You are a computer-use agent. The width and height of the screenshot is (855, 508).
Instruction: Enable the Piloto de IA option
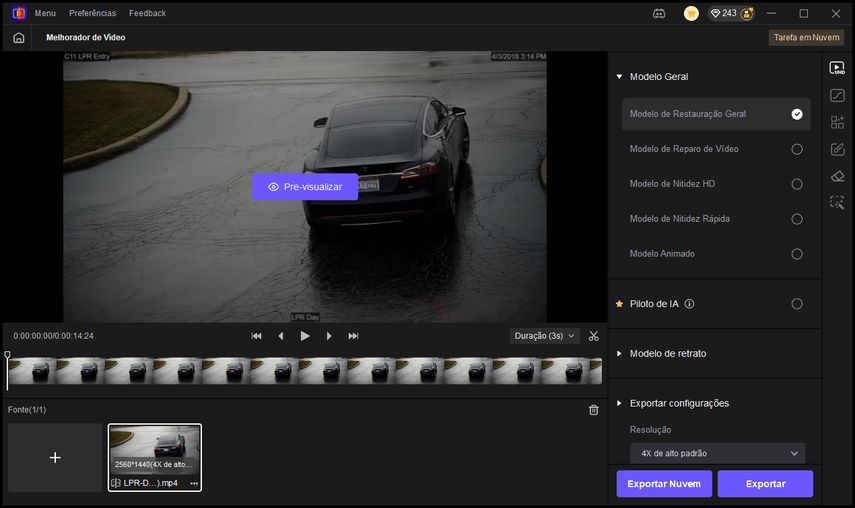click(797, 304)
